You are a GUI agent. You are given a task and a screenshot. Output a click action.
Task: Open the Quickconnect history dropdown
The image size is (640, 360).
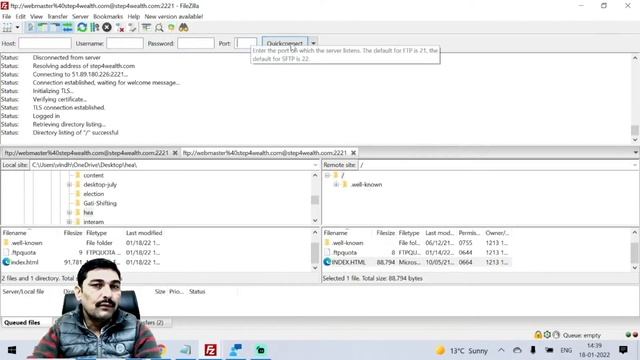pyautogui.click(x=313, y=43)
